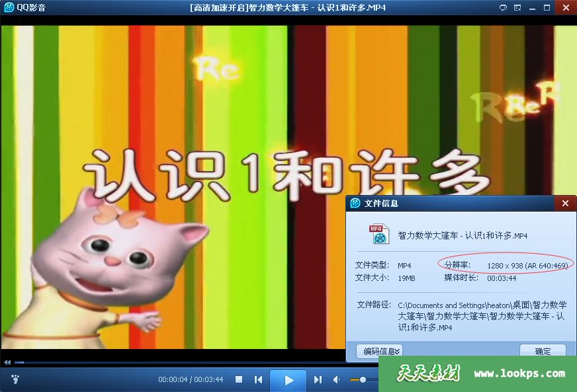This screenshot has width=577, height=392.
Task: Expand the 编码信息 details section
Action: (x=379, y=352)
